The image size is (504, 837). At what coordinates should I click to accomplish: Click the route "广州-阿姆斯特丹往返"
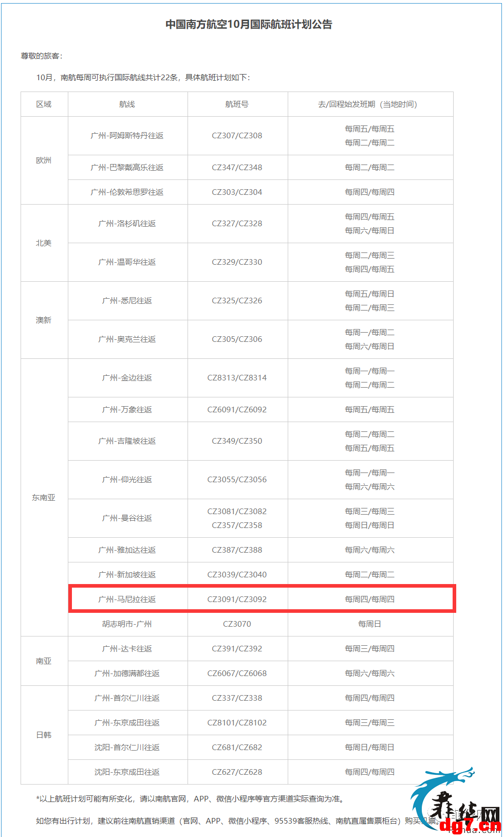[x=127, y=136]
